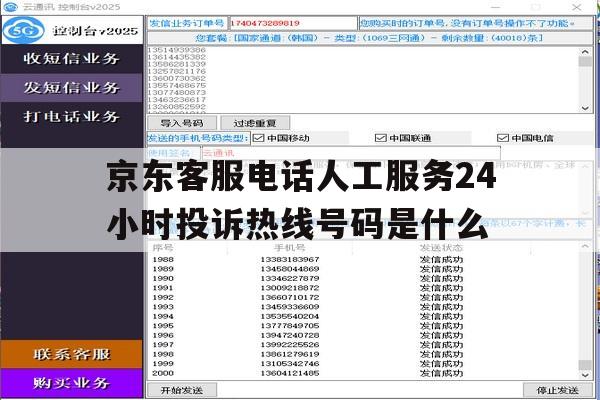Select phone 13992225526 in results
The height and width of the screenshot is (400, 600).
pos(290,344)
